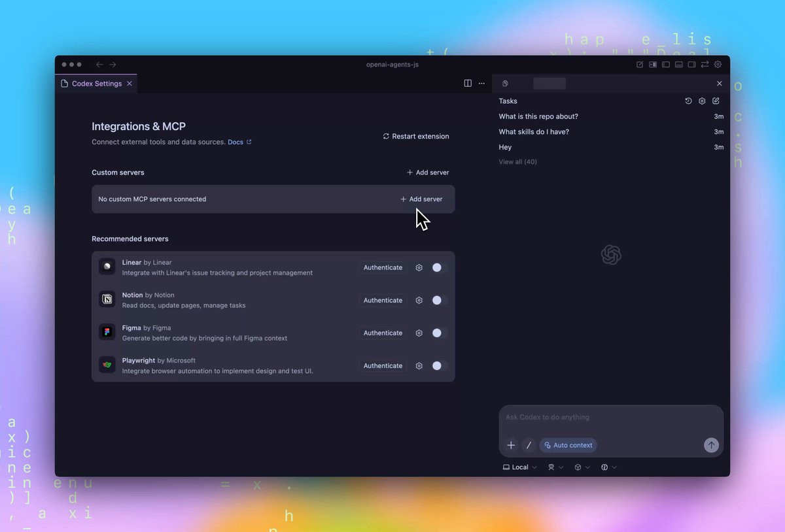The image size is (785, 532).
Task: Open the agent mode dropdown next to Local
Action: (555, 467)
